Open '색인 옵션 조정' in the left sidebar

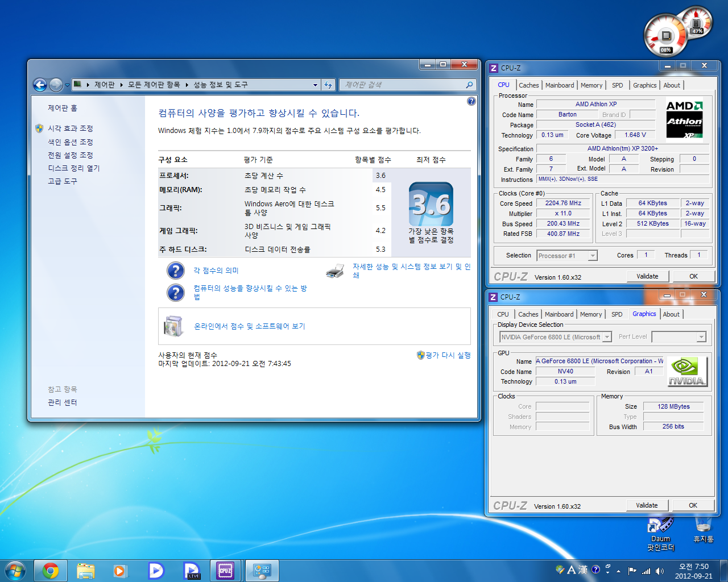(71, 142)
